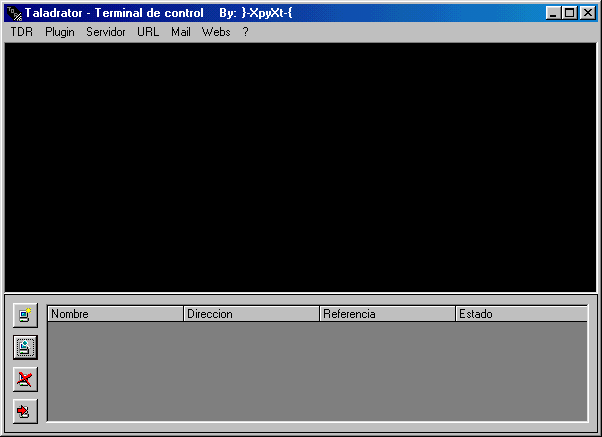This screenshot has width=602, height=437.
Task: Click the empty gray server list area
Action: tap(316, 370)
